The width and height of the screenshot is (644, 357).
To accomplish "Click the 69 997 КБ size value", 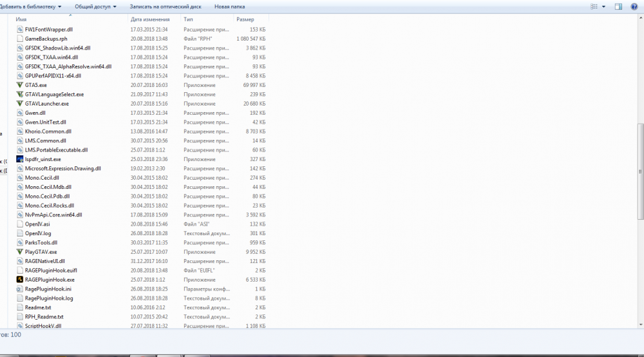I will tap(254, 85).
